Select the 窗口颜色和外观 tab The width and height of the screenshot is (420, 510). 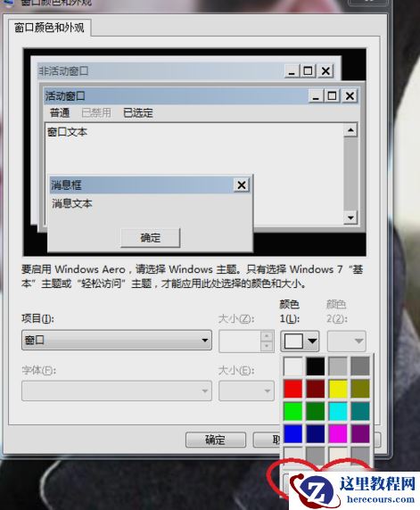[49, 28]
